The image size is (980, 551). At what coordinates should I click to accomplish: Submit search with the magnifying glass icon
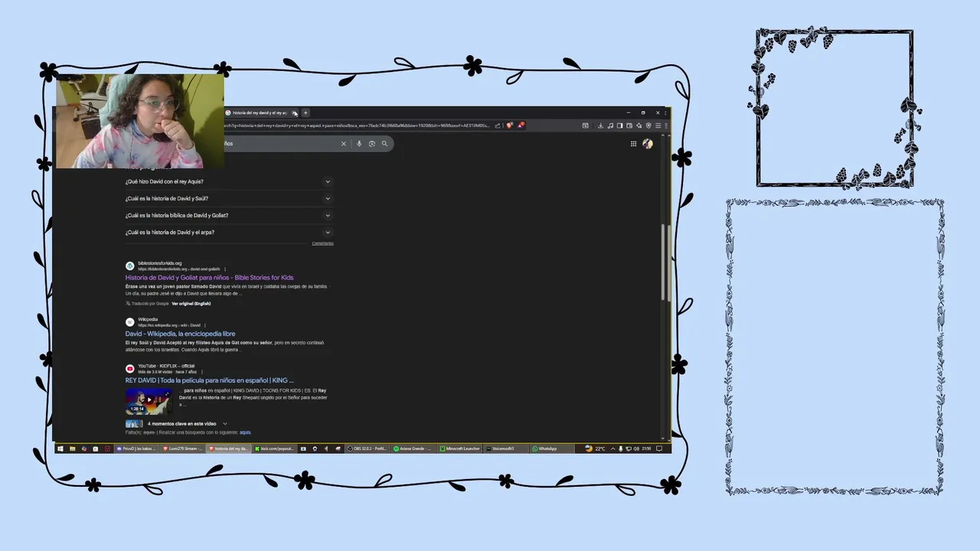pyautogui.click(x=384, y=143)
